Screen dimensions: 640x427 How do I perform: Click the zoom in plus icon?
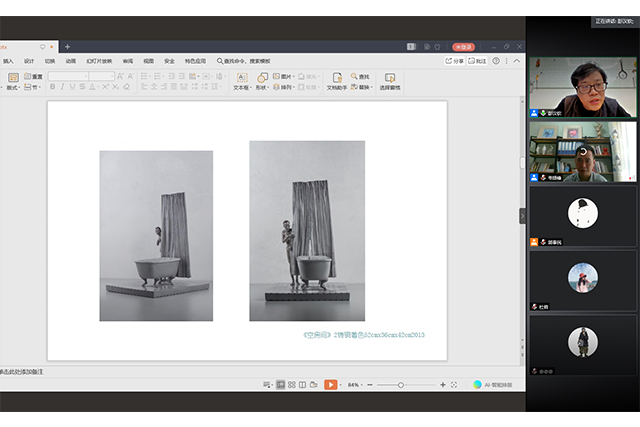click(x=443, y=384)
